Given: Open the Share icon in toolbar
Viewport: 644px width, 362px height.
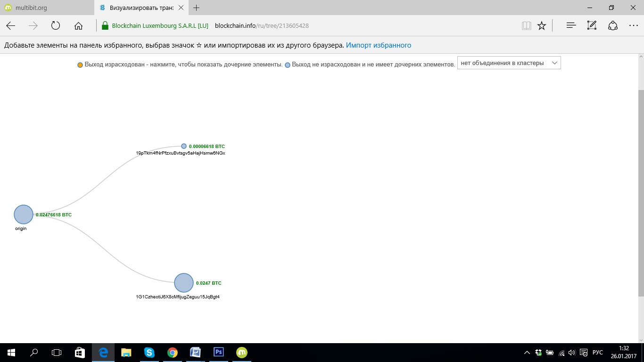Looking at the screenshot, I should pyautogui.click(x=613, y=26).
